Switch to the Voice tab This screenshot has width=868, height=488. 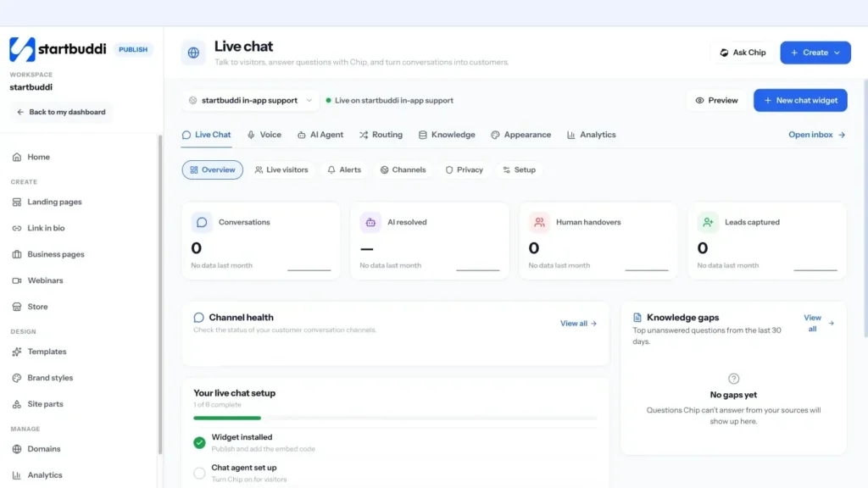[x=264, y=135]
